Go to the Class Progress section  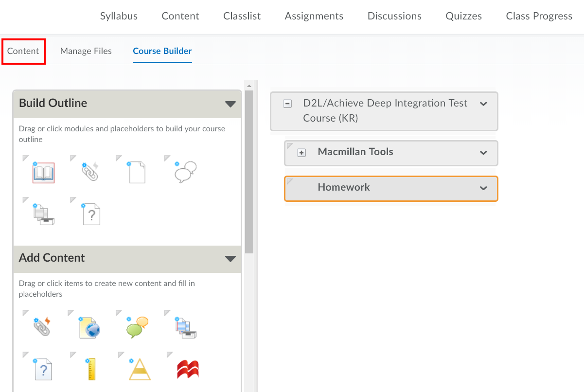point(538,16)
